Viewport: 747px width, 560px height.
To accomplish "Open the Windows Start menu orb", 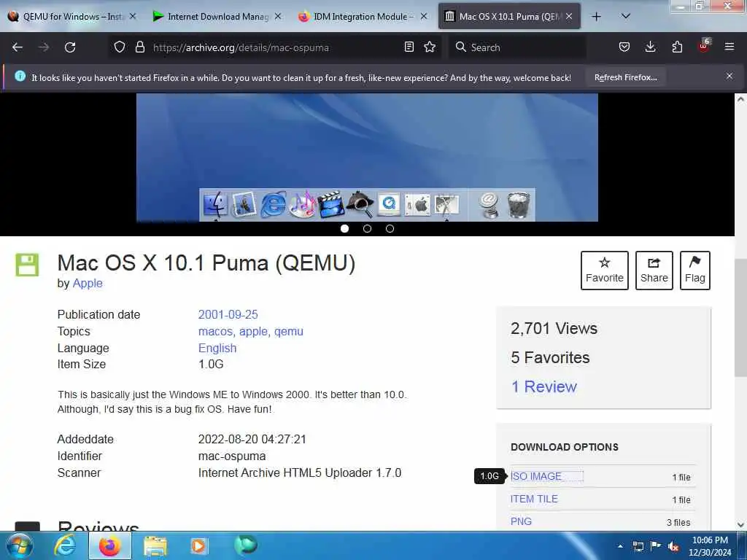I will click(x=20, y=545).
